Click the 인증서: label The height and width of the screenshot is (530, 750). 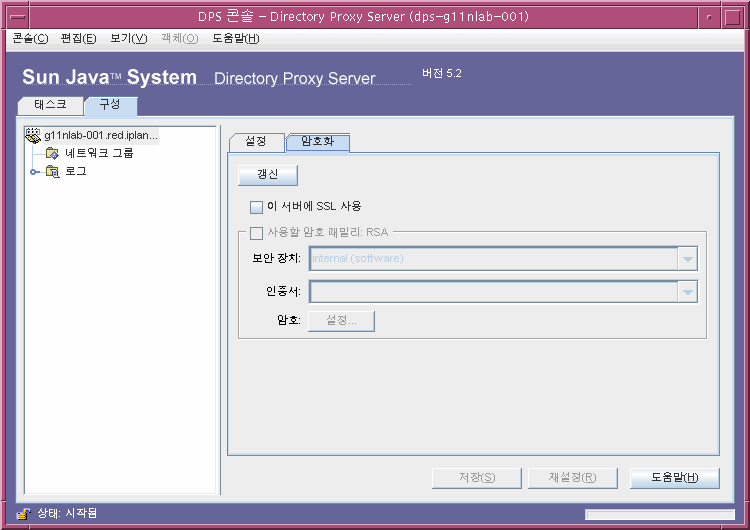283,291
